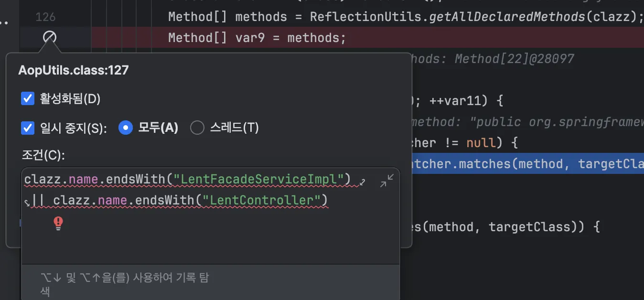The height and width of the screenshot is (300, 644).
Task: Click the red error lightbulb icon
Action: [58, 223]
